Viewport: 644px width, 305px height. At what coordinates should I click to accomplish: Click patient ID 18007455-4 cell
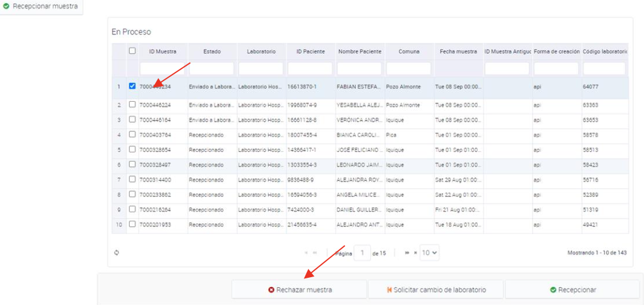pyautogui.click(x=310, y=135)
